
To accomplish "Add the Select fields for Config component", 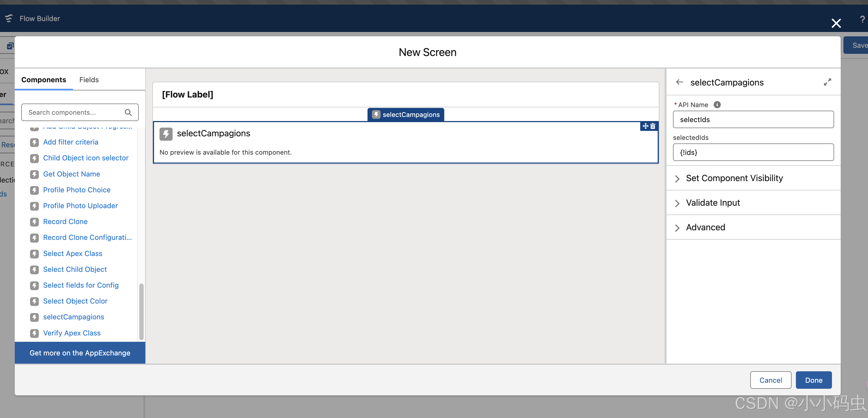I will tap(81, 285).
